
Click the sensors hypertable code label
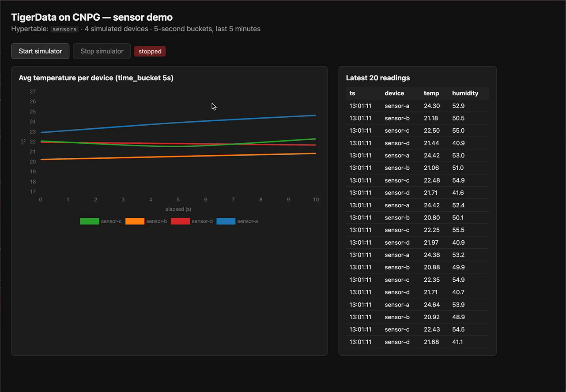coord(64,29)
